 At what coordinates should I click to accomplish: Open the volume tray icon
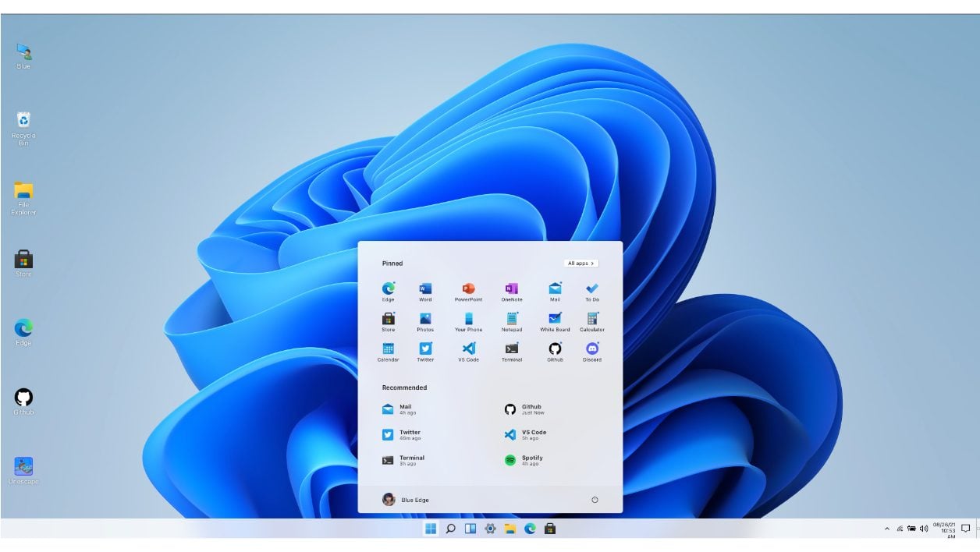click(924, 529)
